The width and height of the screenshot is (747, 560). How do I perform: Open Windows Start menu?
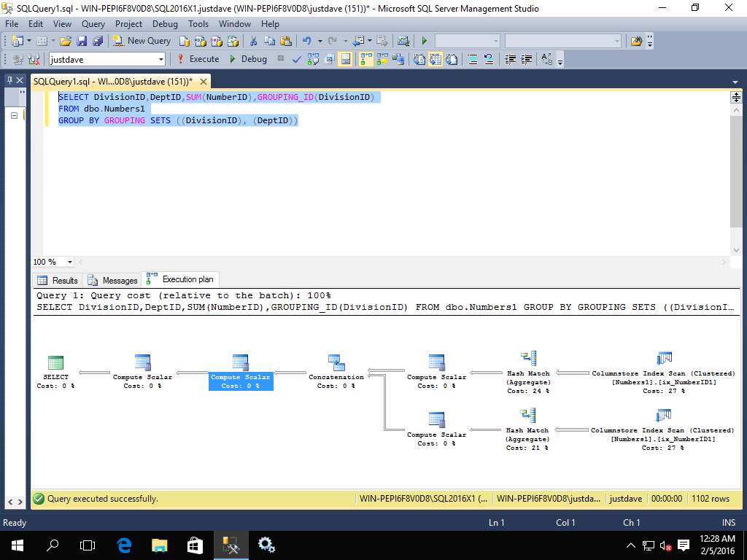click(x=16, y=545)
